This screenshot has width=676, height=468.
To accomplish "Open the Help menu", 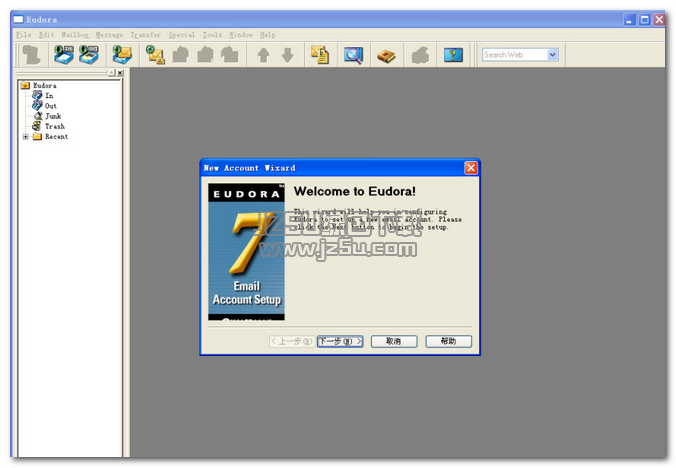I will tap(267, 34).
